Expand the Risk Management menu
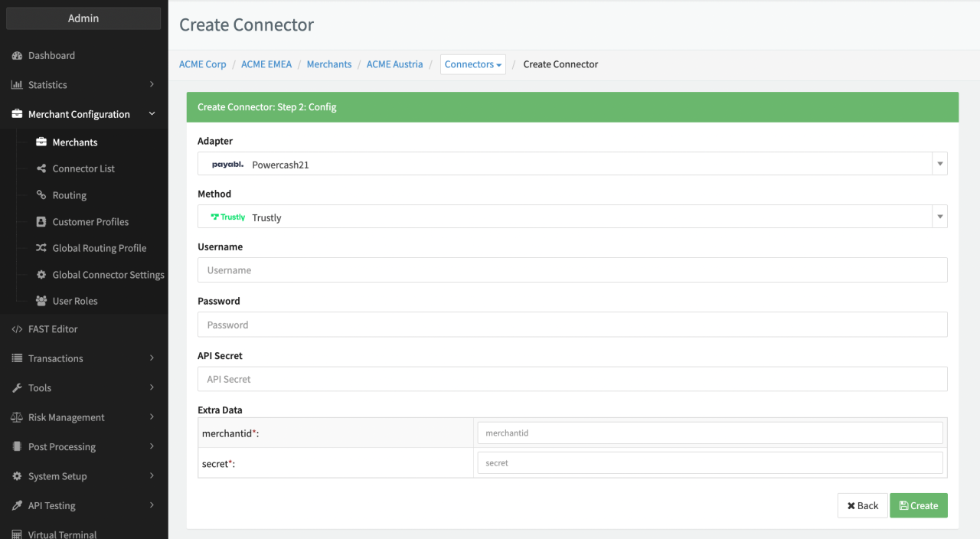This screenshot has width=980, height=539. coord(83,417)
